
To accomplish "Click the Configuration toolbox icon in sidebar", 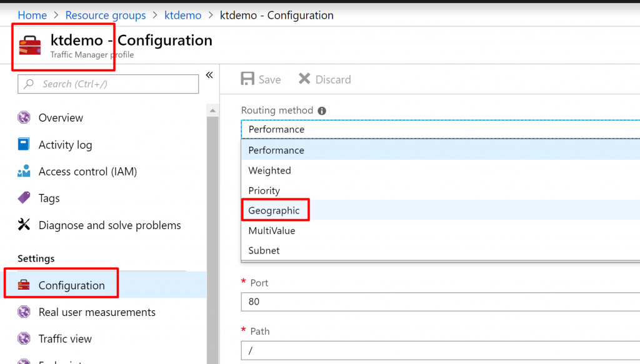I will (x=24, y=285).
